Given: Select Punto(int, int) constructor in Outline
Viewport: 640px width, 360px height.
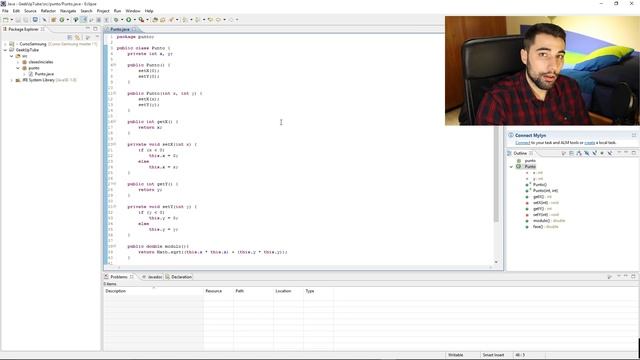Looking at the screenshot, I should coord(545,191).
